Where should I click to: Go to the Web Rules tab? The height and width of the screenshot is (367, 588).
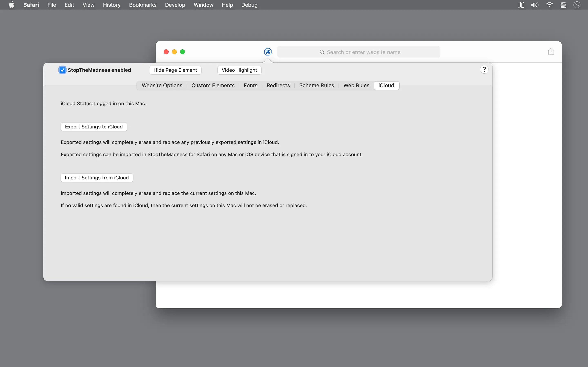[x=356, y=85]
